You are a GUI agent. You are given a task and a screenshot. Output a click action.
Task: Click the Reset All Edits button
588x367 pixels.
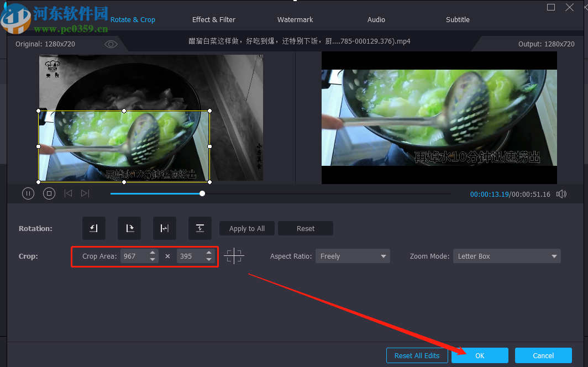[417, 355]
